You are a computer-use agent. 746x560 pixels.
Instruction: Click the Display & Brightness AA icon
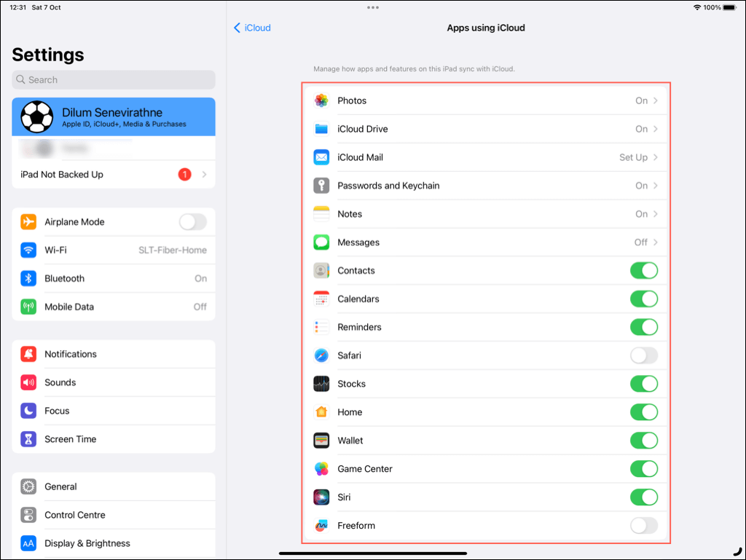point(28,543)
